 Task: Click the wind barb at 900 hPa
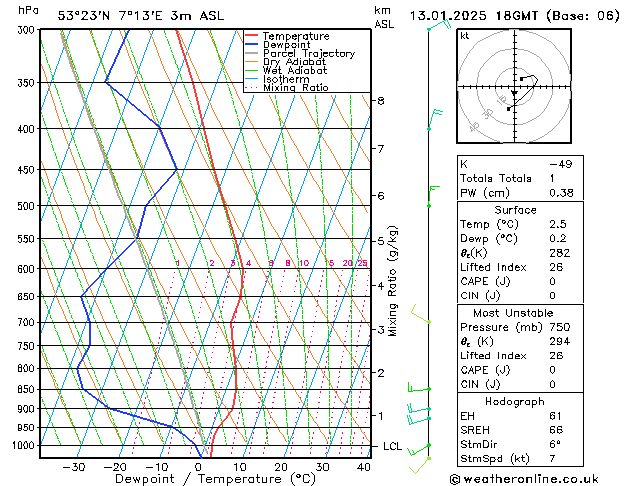tap(419, 409)
